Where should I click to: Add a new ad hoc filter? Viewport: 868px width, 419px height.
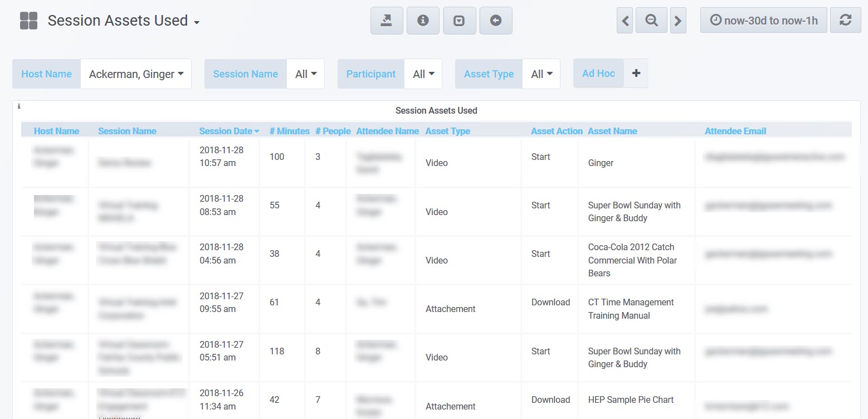point(636,74)
